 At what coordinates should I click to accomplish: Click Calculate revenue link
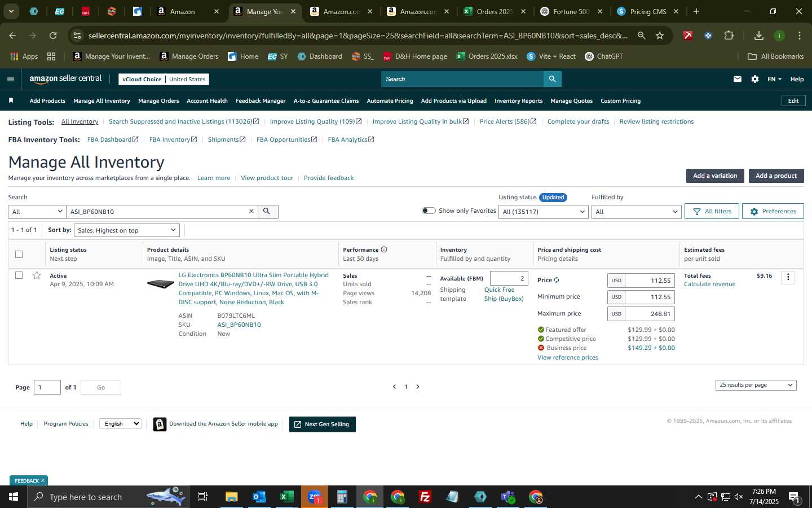pos(709,284)
